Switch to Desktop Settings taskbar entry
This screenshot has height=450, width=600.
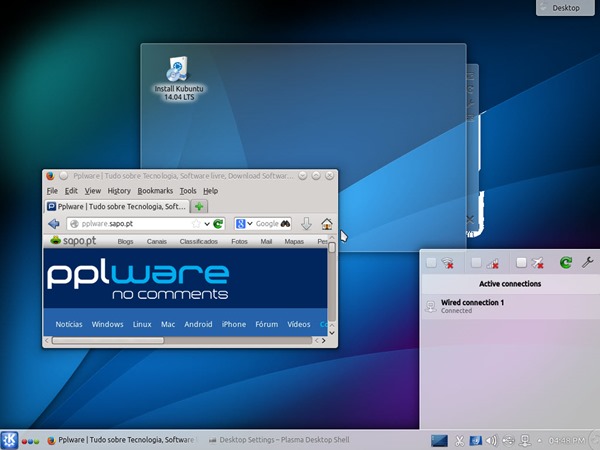pyautogui.click(x=279, y=440)
